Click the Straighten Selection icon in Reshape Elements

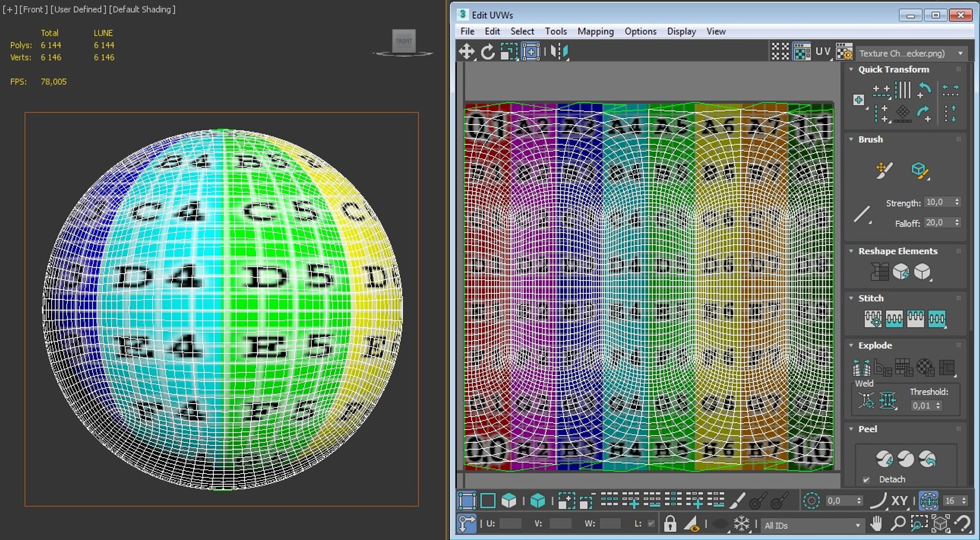(x=880, y=272)
